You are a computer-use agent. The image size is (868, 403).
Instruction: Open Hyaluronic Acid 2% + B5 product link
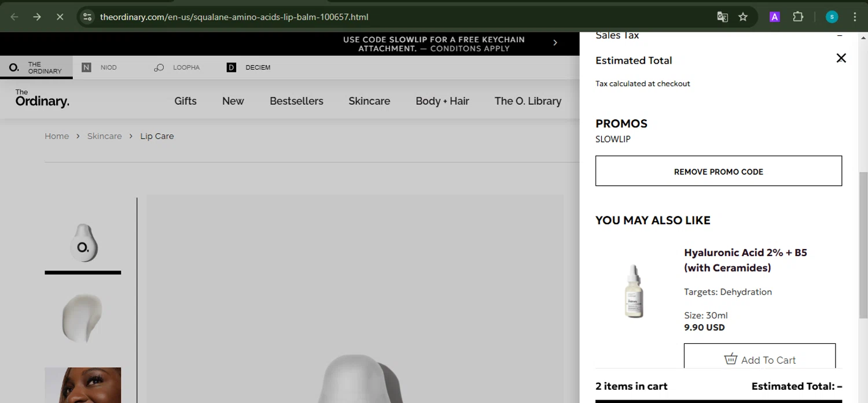pyautogui.click(x=745, y=260)
